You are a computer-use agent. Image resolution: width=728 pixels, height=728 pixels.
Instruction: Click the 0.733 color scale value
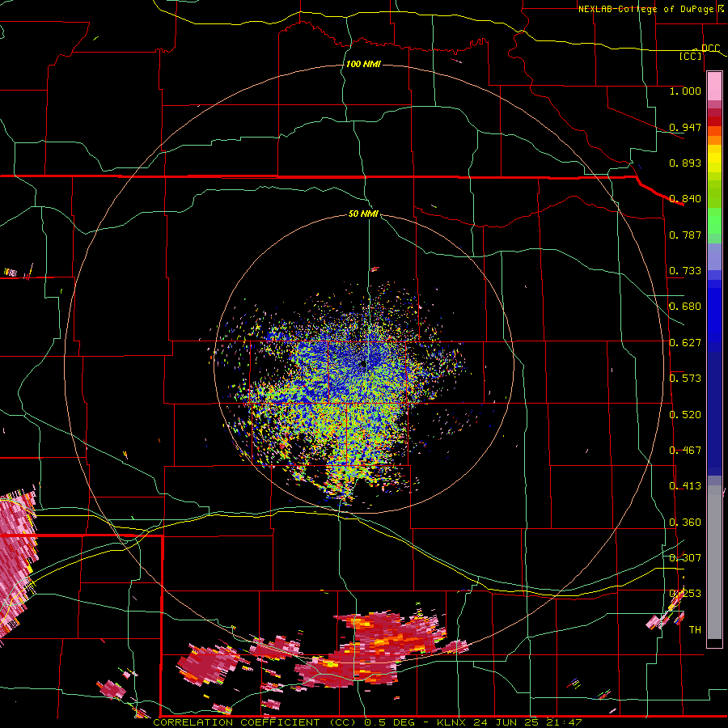685,271
